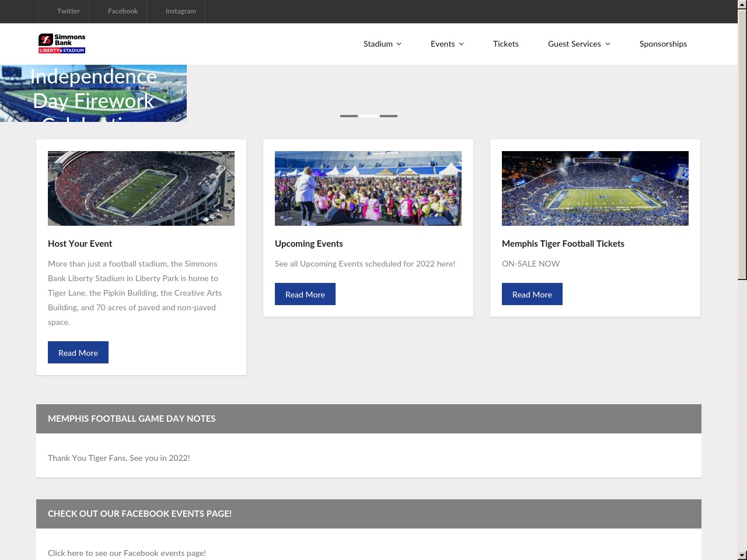Click the scrollbar up arrow
Image resolution: width=747 pixels, height=560 pixels.
click(742, 5)
